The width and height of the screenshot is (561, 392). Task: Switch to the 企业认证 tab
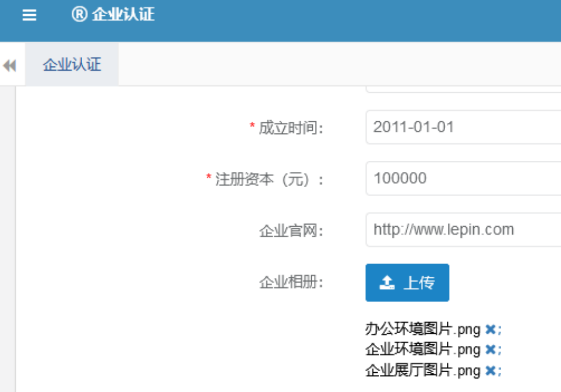(72, 64)
